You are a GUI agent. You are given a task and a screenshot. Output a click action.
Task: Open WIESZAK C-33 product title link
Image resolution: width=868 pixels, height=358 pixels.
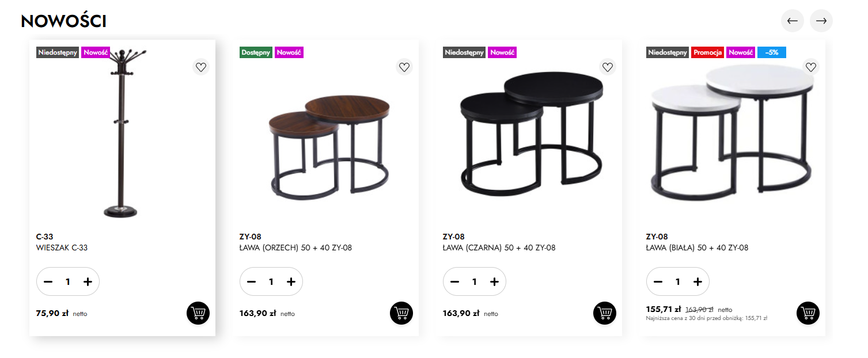tap(62, 248)
